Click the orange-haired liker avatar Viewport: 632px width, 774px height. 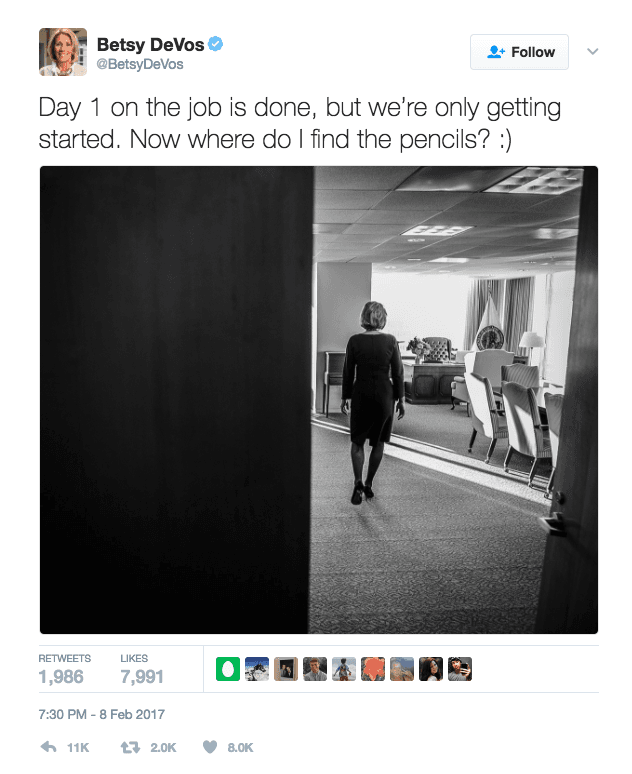point(373,669)
